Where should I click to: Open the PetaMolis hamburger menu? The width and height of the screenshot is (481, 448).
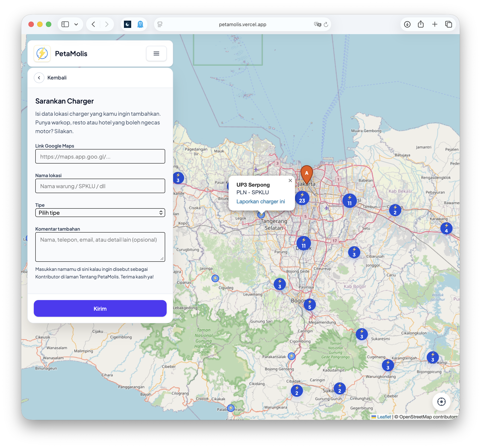coord(156,53)
